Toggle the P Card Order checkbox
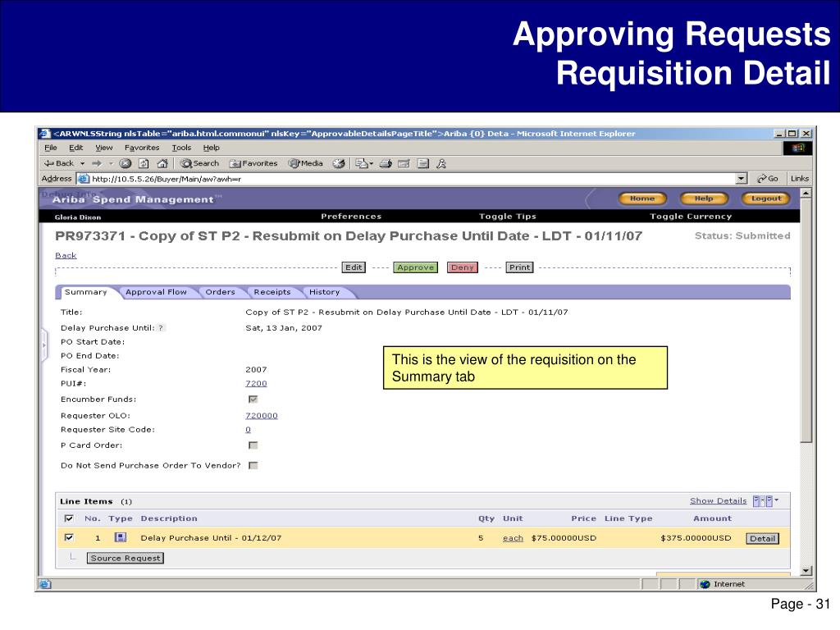 point(253,445)
